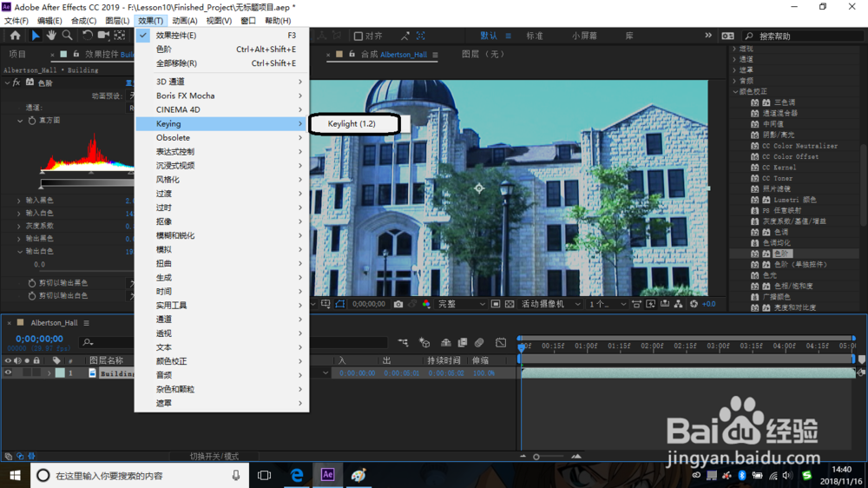This screenshot has height=488, width=868.
Task: Expand the 灰度系数 property
Action: click(19, 226)
